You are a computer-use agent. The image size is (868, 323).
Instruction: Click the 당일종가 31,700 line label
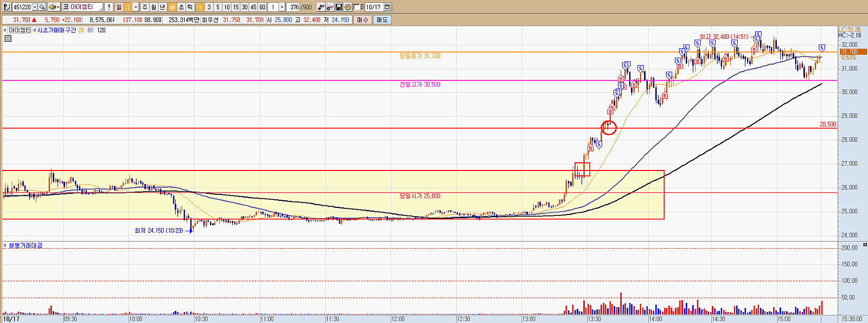click(419, 56)
